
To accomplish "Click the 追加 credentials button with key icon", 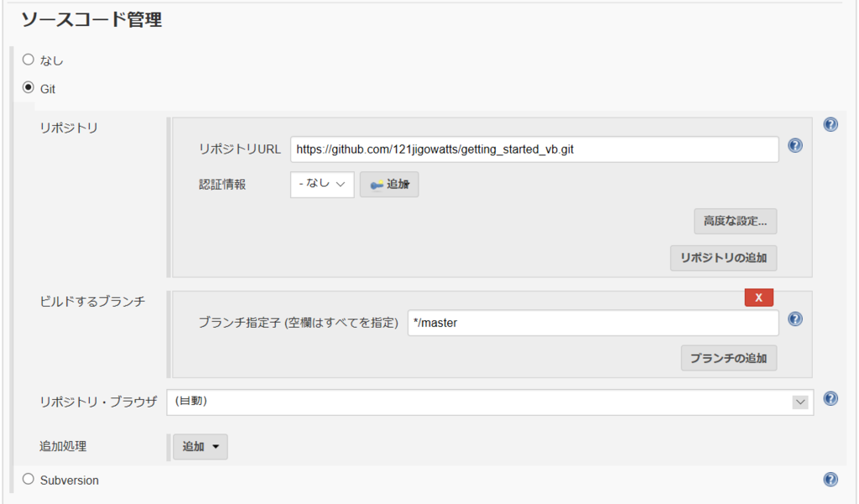I will [389, 184].
